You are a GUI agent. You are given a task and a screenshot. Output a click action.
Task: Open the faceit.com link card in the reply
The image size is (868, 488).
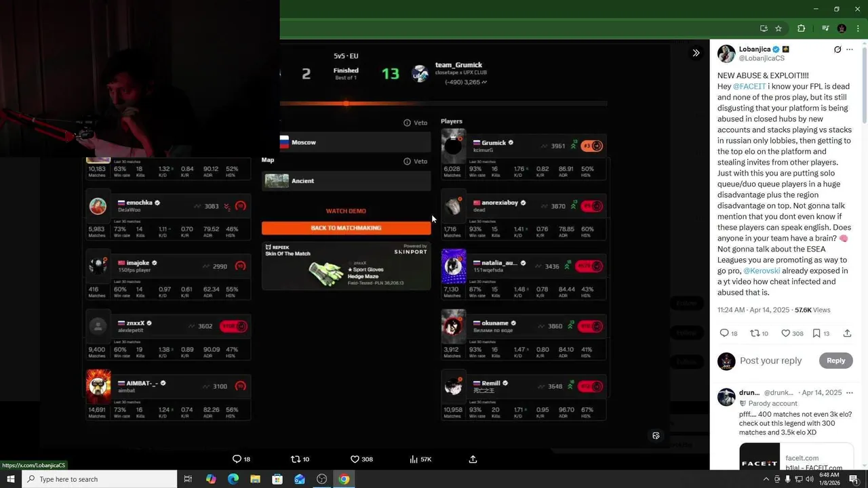click(x=796, y=456)
